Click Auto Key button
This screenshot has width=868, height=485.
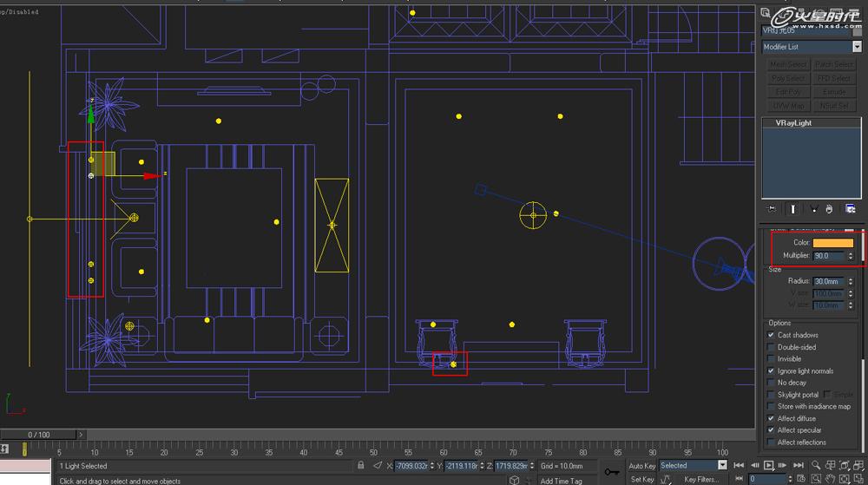coord(641,466)
